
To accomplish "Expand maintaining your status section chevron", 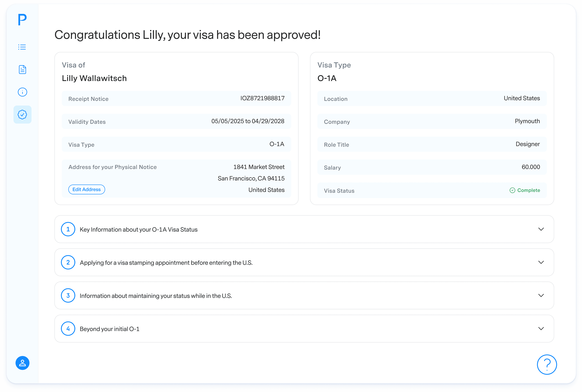I will 541,296.
